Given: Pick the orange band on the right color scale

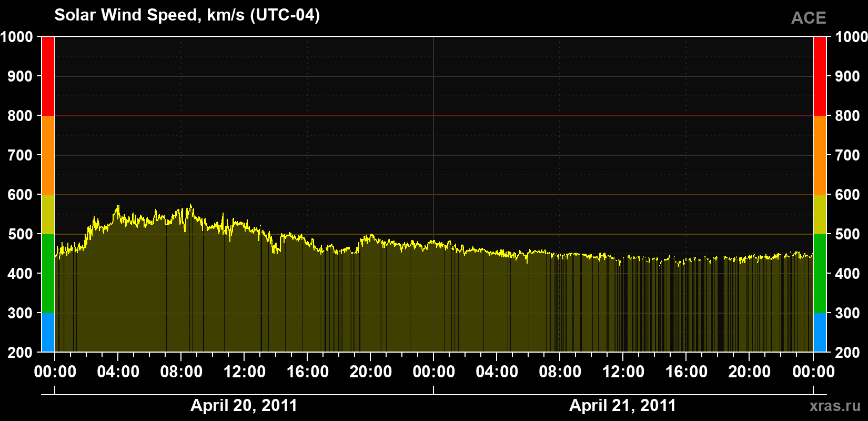Looking at the screenshot, I should tap(820, 155).
